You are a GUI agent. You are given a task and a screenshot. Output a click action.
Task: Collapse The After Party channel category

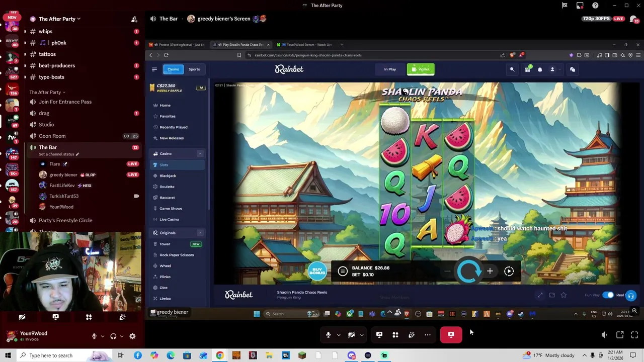(x=47, y=93)
